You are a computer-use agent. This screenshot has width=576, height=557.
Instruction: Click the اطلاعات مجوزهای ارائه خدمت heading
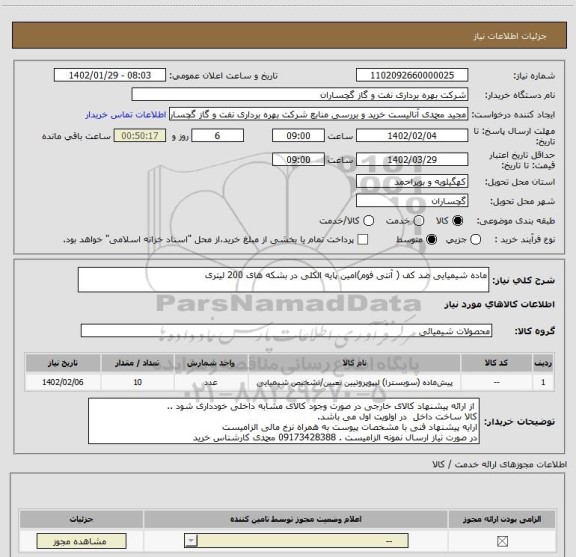tap(500, 464)
